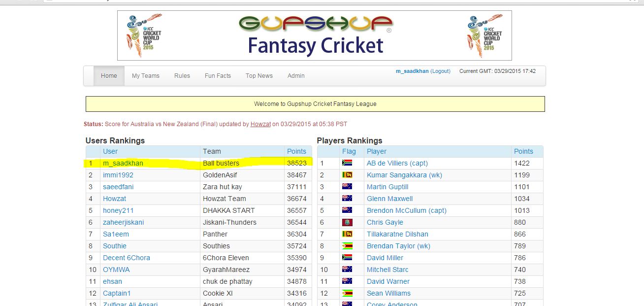Screen dimensions: 644x306
Task: Click the right ICC Cricket World Cup logo
Action: pyautogui.click(x=484, y=35)
